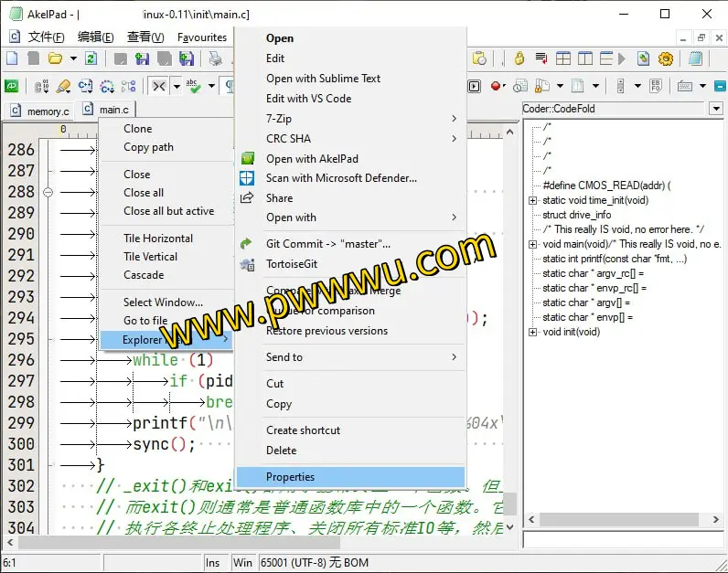Click the new document icon
Viewport: 728px width, 573px height.
pyautogui.click(x=12, y=58)
